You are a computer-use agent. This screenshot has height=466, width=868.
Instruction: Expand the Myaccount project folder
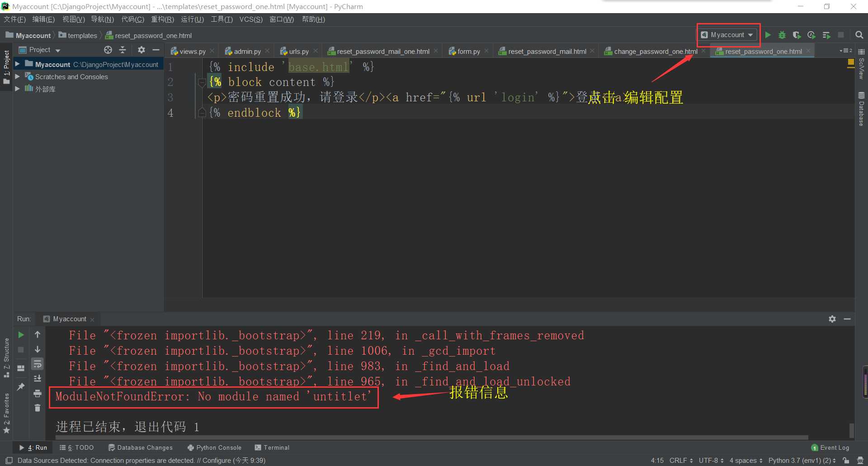pyautogui.click(x=17, y=64)
